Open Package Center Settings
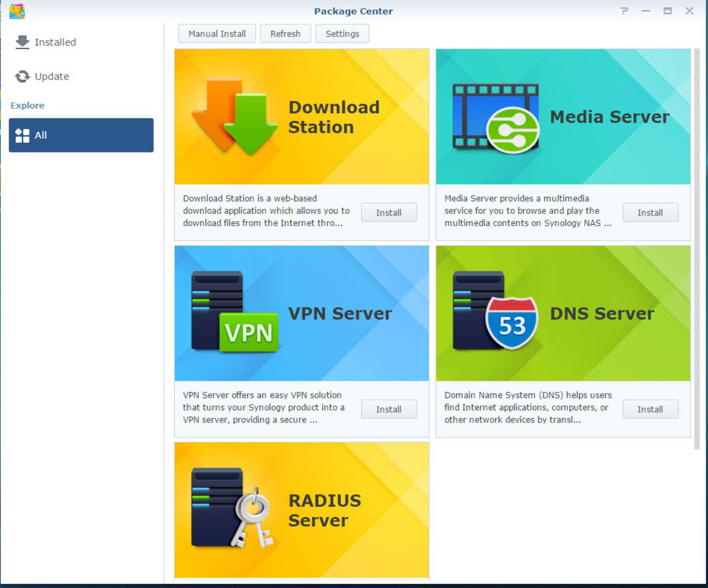The height and width of the screenshot is (588, 708). pyautogui.click(x=342, y=34)
